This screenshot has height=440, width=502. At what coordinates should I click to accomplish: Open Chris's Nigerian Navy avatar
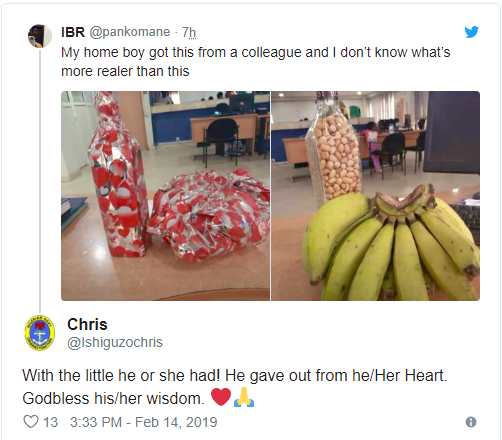40,333
